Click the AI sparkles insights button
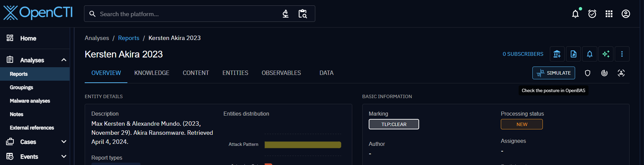The image size is (644, 165). [x=606, y=54]
